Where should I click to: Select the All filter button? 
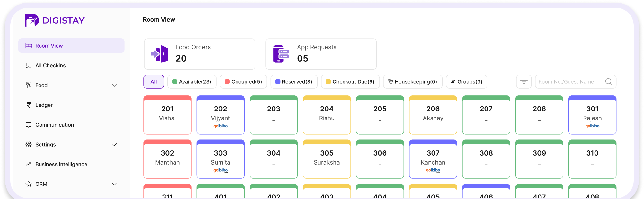[x=154, y=82]
